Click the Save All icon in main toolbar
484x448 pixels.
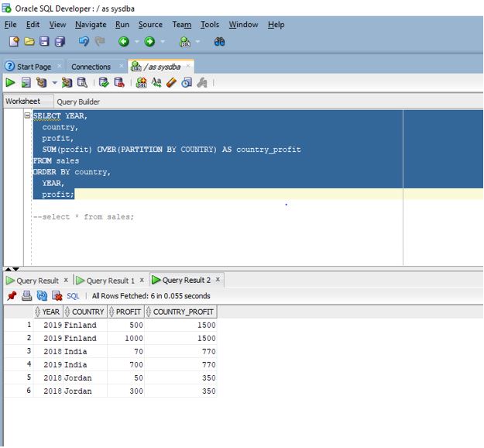[60, 42]
